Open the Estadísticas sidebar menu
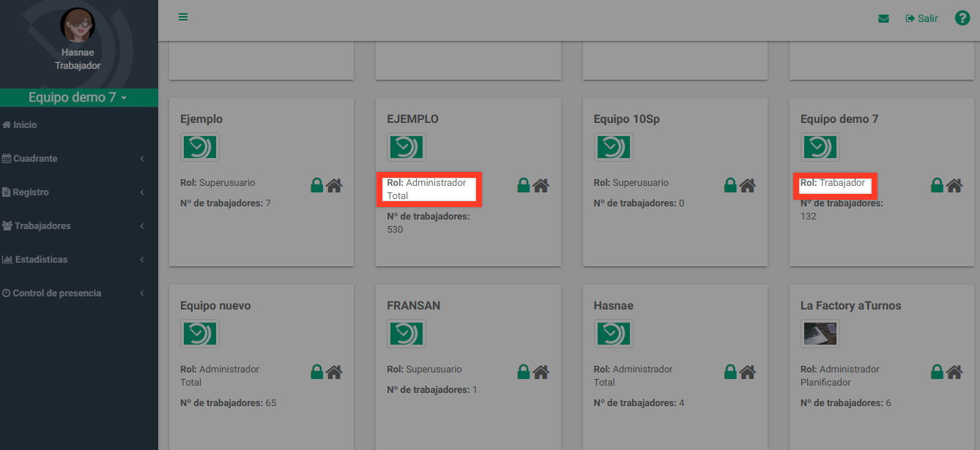 click(x=35, y=260)
